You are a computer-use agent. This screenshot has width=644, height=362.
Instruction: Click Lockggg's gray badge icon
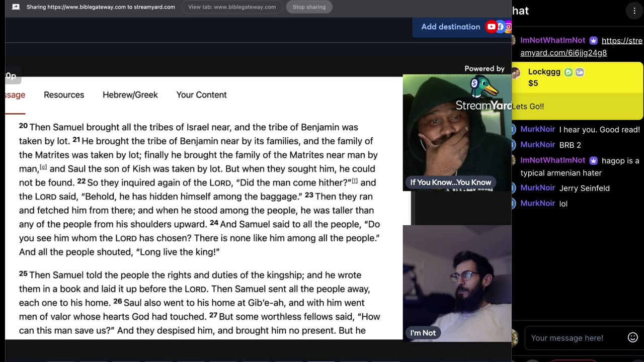[580, 72]
